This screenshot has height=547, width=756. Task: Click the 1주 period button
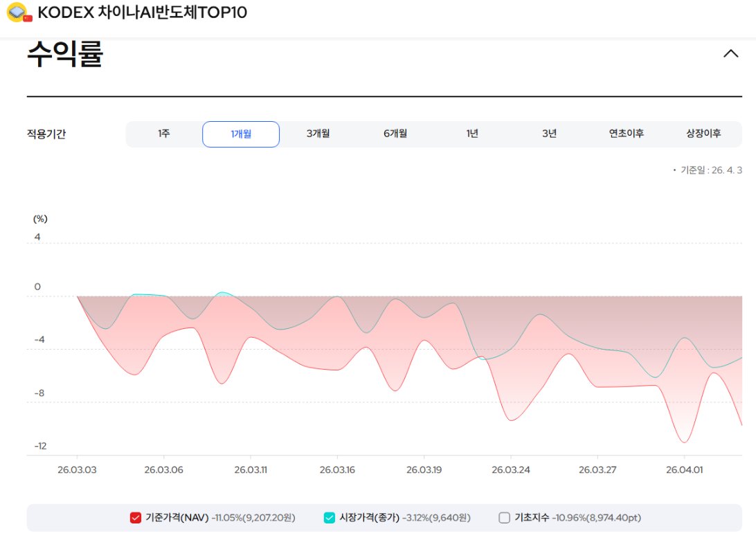(164, 134)
